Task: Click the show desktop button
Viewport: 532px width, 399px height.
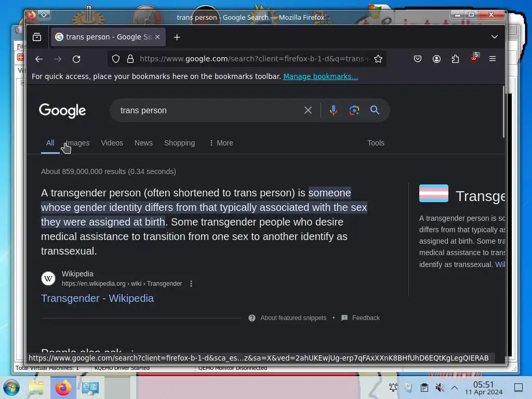Action: click(518, 388)
